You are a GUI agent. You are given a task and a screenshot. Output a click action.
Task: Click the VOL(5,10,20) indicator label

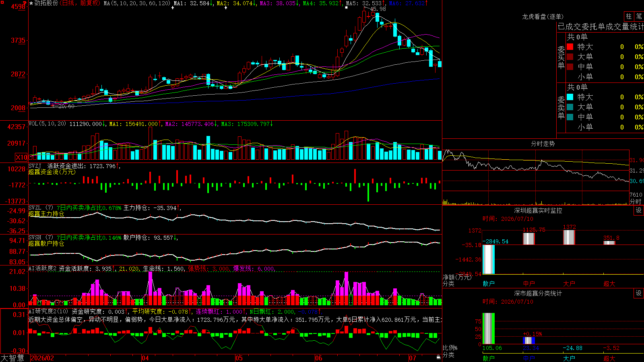(x=47, y=124)
